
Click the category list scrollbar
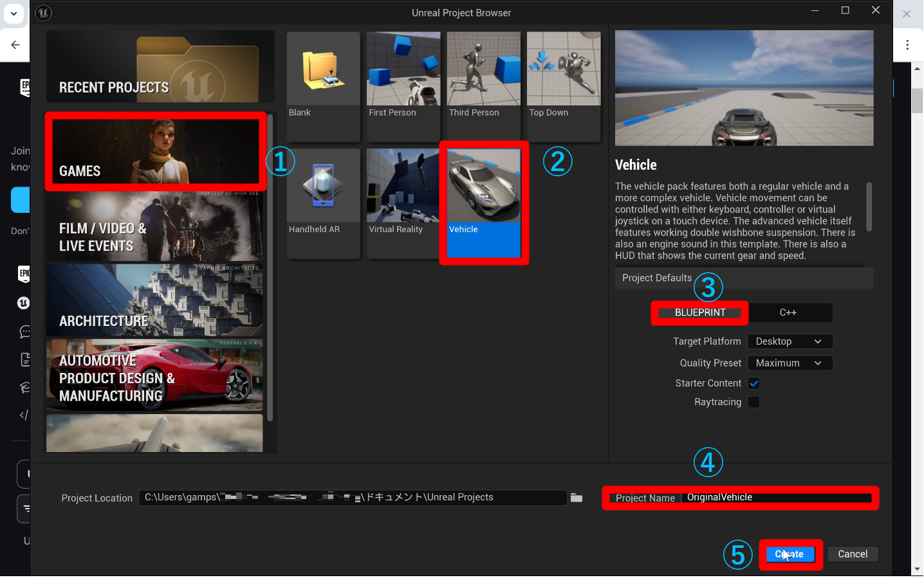[270, 268]
